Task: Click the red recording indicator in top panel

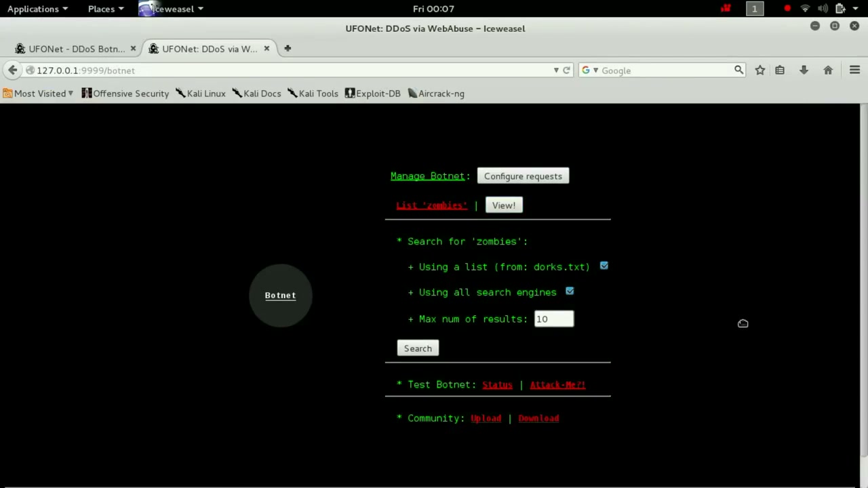Action: [787, 9]
